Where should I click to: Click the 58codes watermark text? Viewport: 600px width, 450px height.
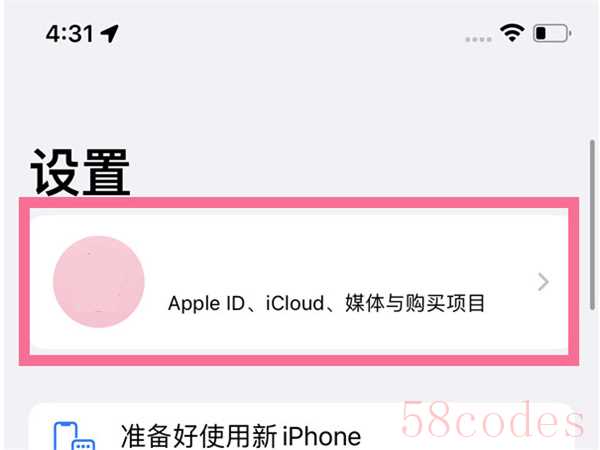(493, 420)
